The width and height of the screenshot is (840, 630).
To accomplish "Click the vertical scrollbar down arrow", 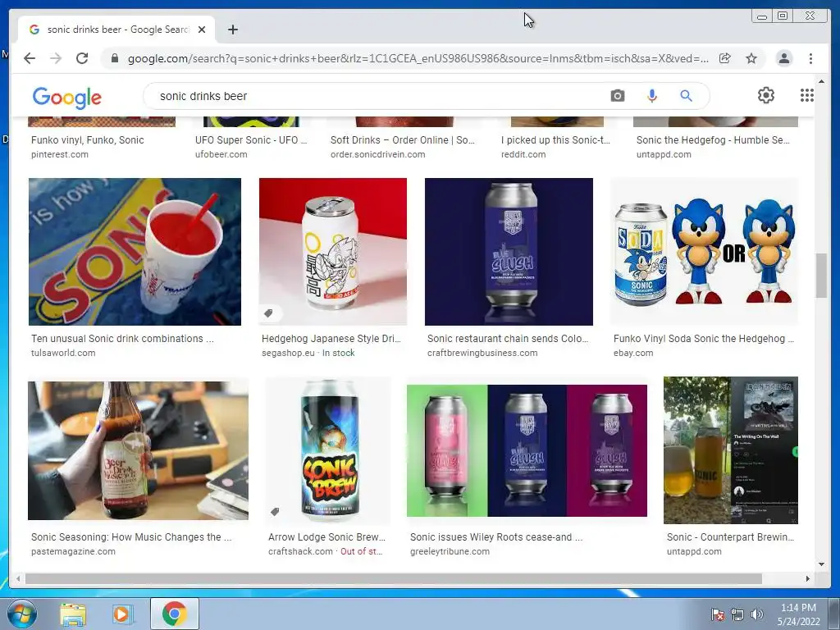I will pos(821,564).
